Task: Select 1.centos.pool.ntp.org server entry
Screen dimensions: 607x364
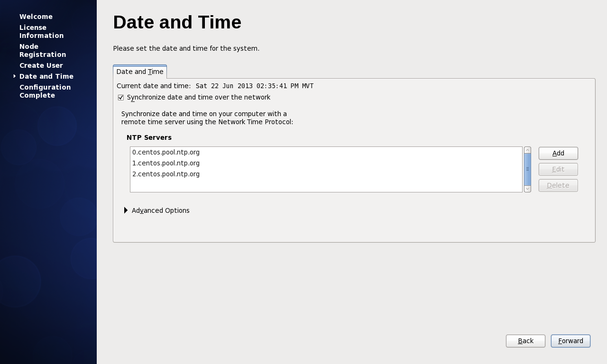Action: coord(166,163)
